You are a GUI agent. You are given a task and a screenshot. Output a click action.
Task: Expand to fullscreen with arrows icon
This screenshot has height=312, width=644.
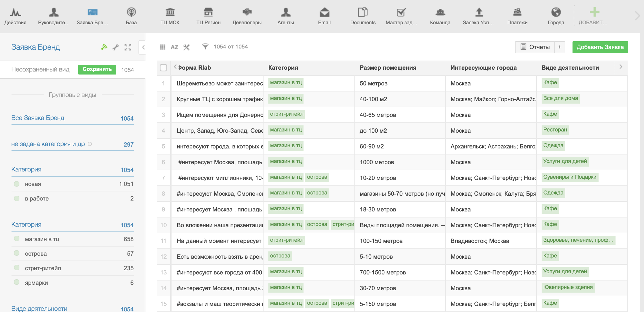pyautogui.click(x=128, y=47)
